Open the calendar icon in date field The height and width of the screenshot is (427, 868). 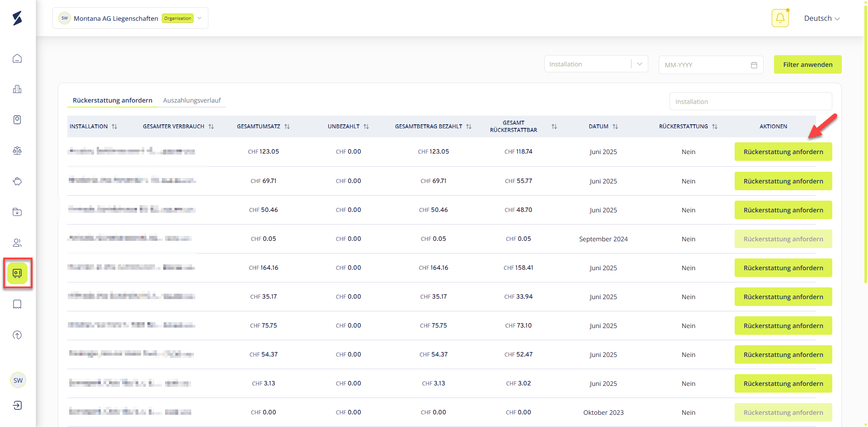point(754,65)
